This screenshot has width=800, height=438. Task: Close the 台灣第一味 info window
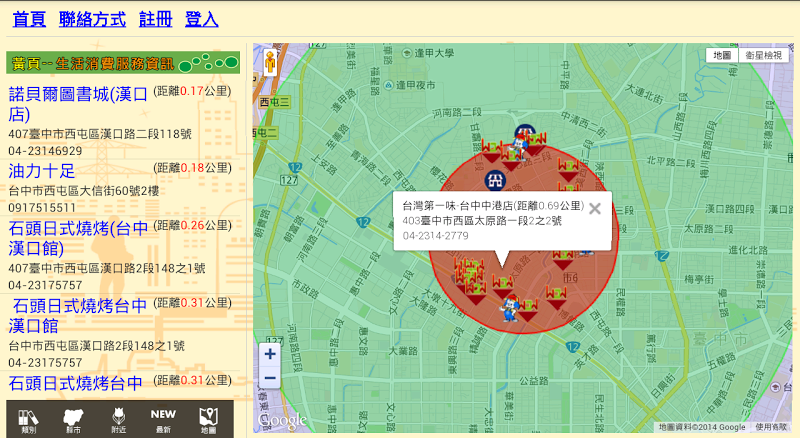(594, 208)
